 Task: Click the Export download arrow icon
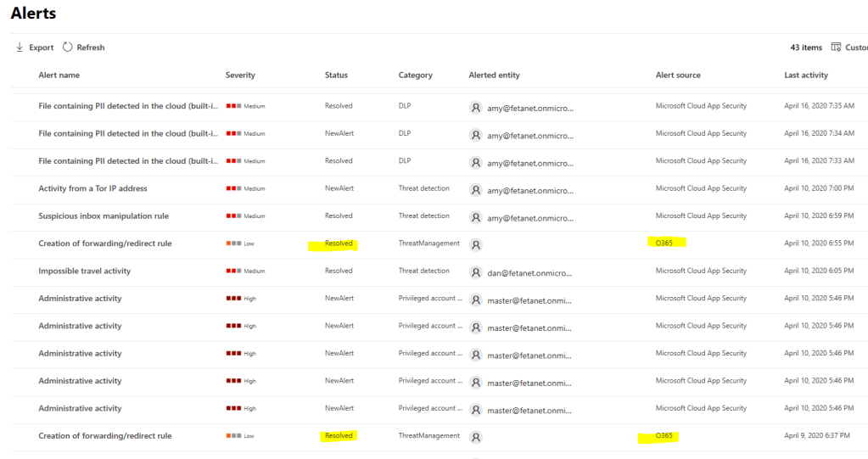pyautogui.click(x=20, y=48)
